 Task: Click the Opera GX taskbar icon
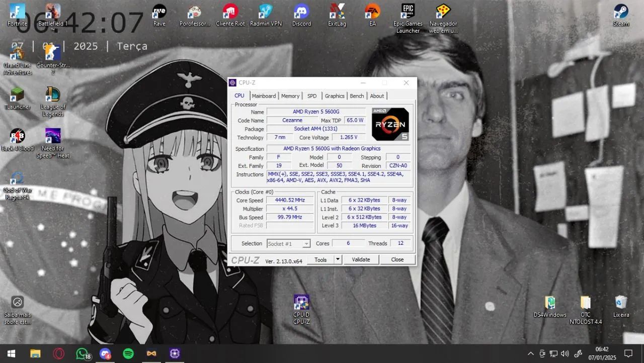tap(58, 353)
